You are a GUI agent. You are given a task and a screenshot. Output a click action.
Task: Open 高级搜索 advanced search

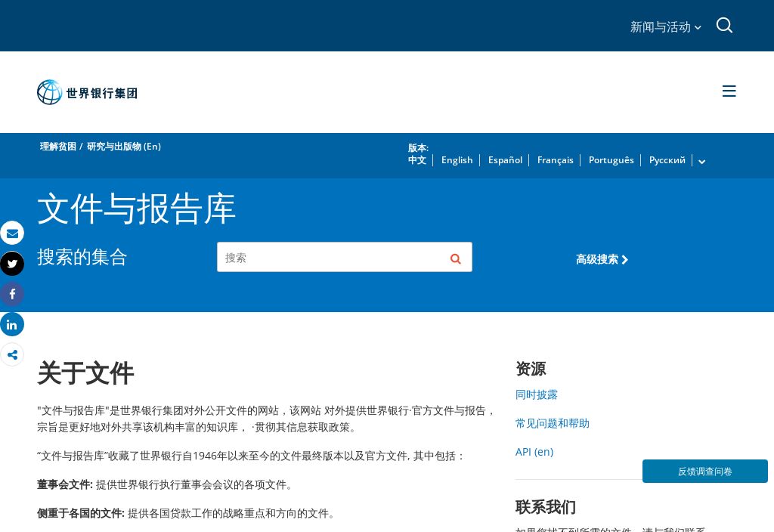[602, 259]
